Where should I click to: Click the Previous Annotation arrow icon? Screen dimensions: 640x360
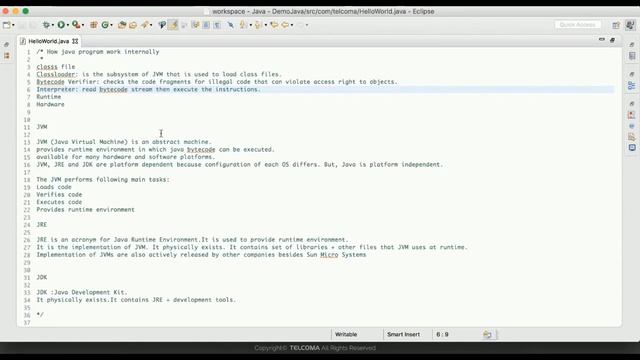258,25
